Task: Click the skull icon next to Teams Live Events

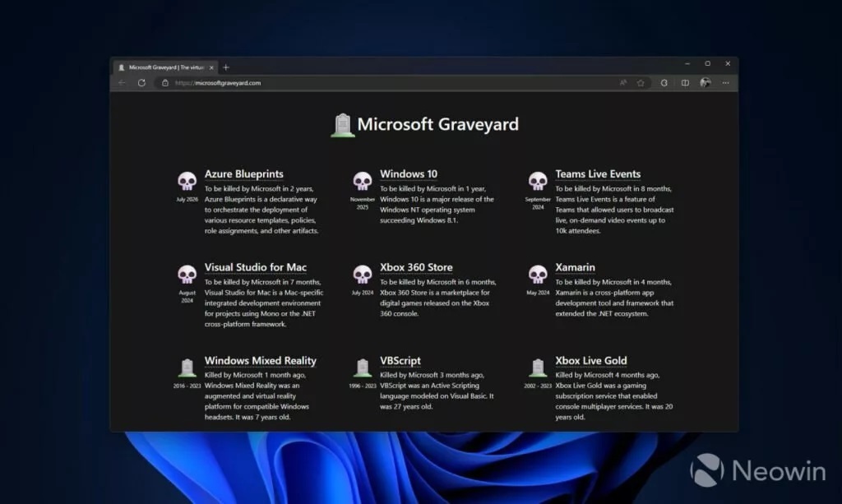Action: [538, 182]
